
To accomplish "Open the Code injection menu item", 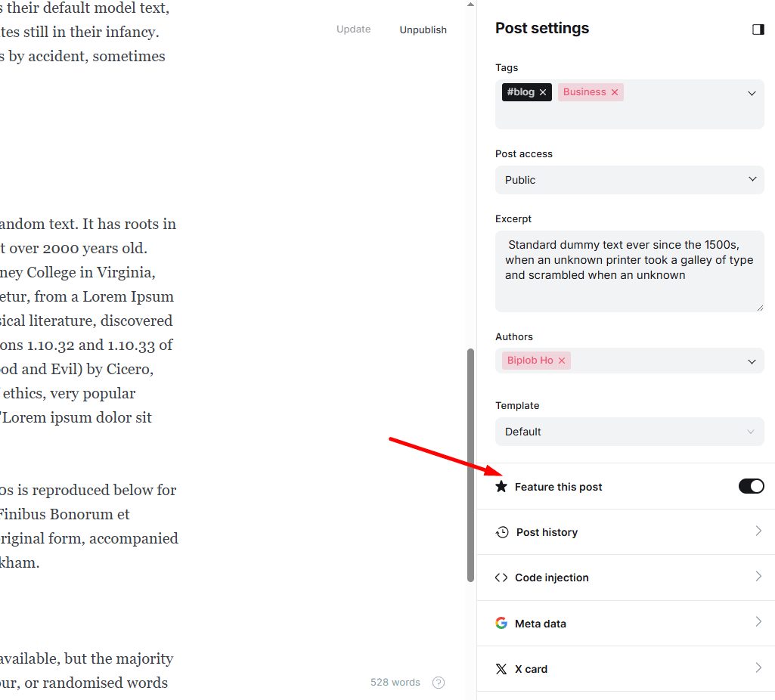I will pyautogui.click(x=628, y=578).
